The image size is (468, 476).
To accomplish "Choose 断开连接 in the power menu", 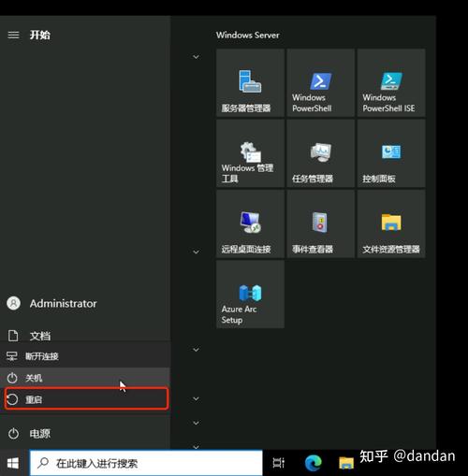I will 85,356.
